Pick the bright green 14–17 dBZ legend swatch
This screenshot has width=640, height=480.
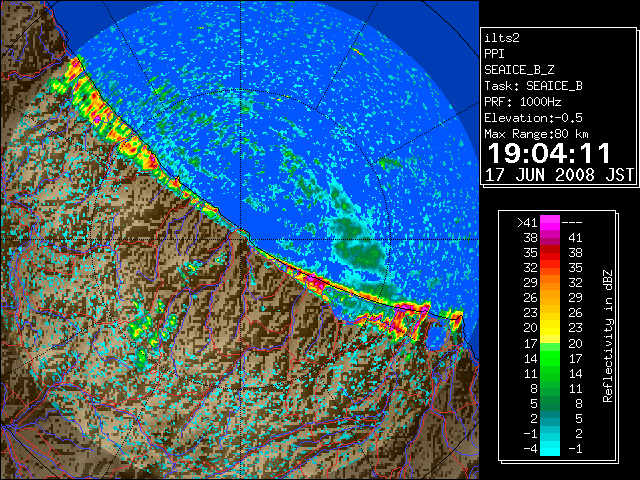pos(550,358)
